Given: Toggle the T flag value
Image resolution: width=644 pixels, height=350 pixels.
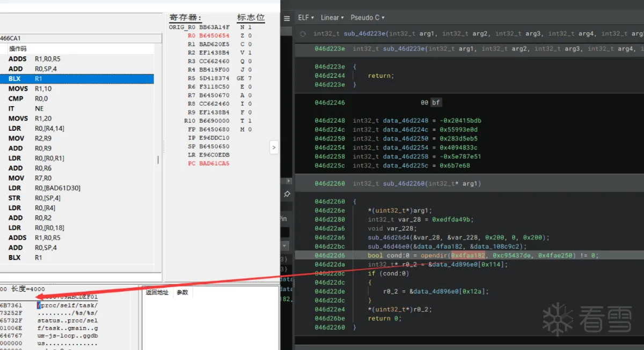Looking at the screenshot, I should [250, 121].
